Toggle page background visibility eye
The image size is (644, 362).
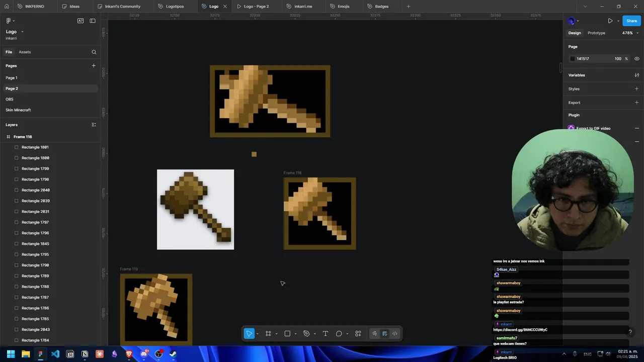(x=636, y=59)
